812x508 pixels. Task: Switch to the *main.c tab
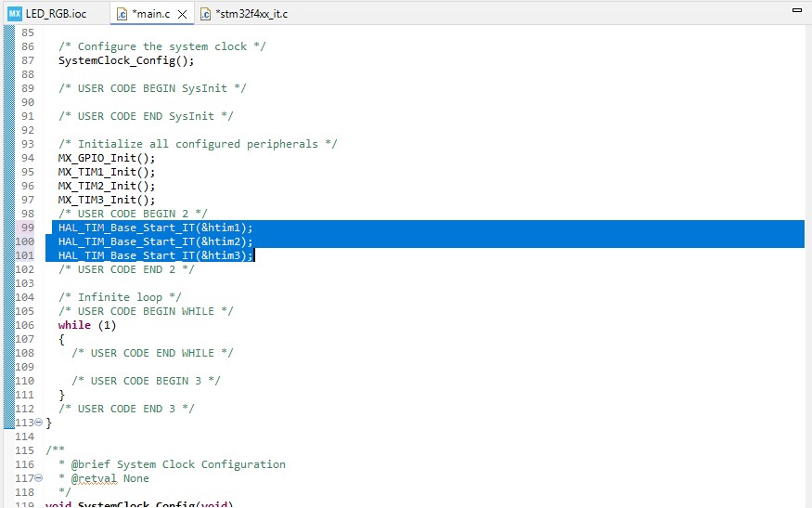tap(150, 14)
